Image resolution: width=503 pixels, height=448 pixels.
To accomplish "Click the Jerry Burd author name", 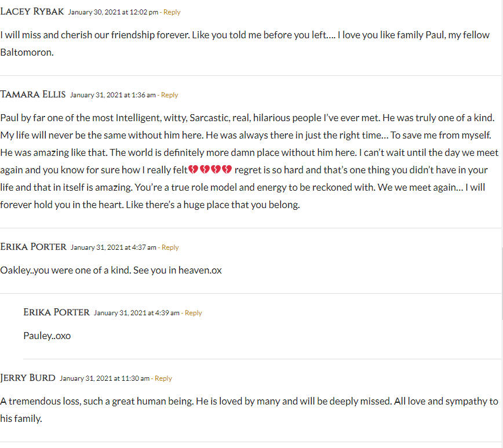I will [x=28, y=378].
